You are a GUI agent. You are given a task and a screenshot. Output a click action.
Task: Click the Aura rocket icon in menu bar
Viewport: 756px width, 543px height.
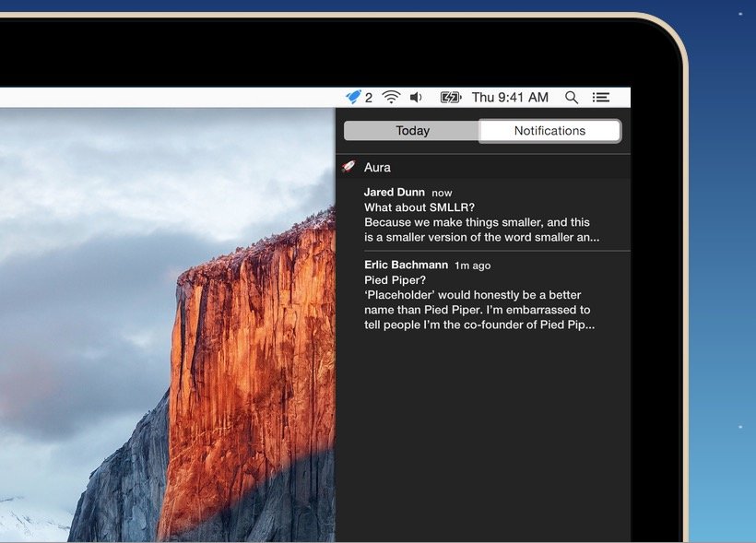point(353,97)
